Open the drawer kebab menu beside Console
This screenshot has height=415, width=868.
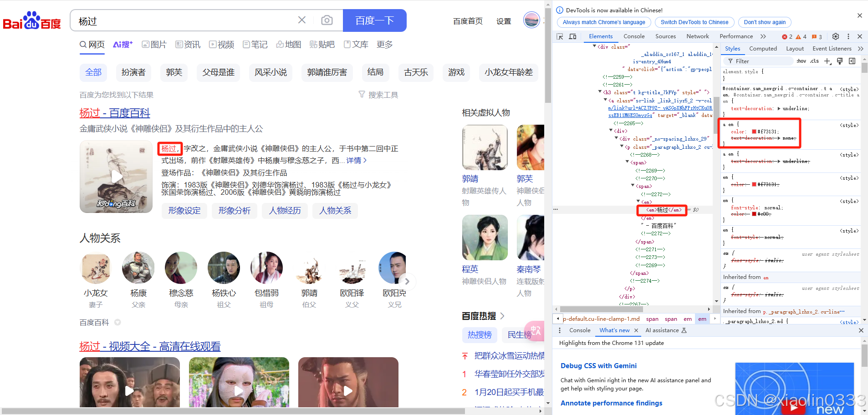click(560, 330)
